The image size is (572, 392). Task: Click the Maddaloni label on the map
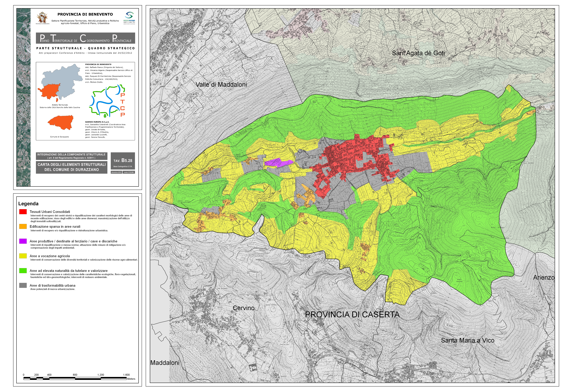pos(165,363)
